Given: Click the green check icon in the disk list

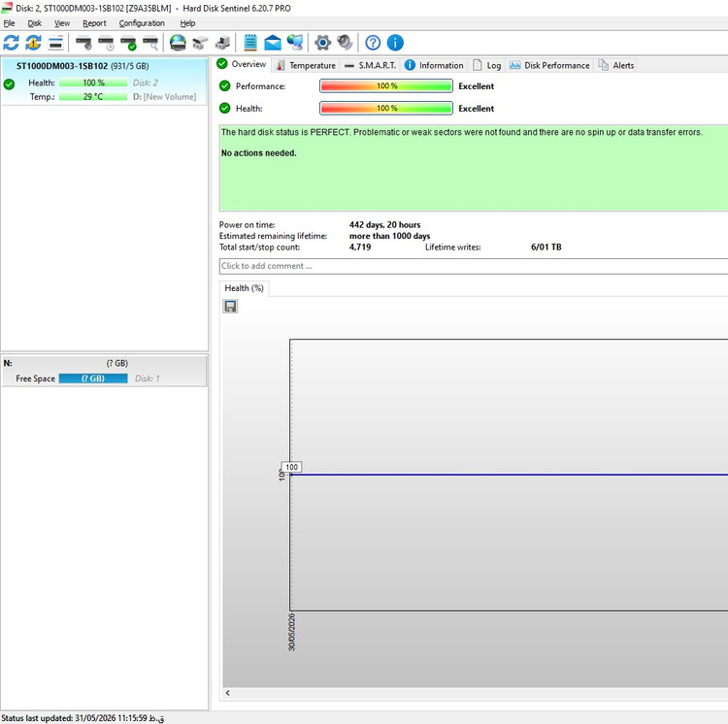Looking at the screenshot, I should tap(9, 84).
